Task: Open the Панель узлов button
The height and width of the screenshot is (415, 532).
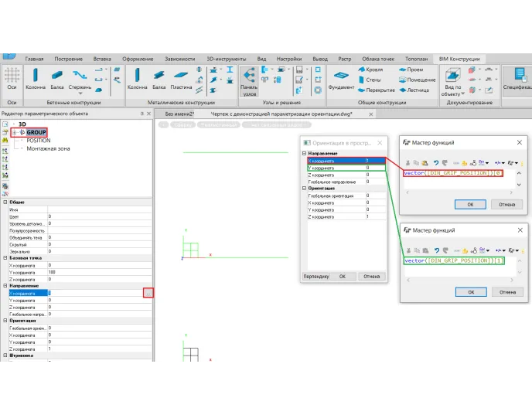Action: pos(249,81)
